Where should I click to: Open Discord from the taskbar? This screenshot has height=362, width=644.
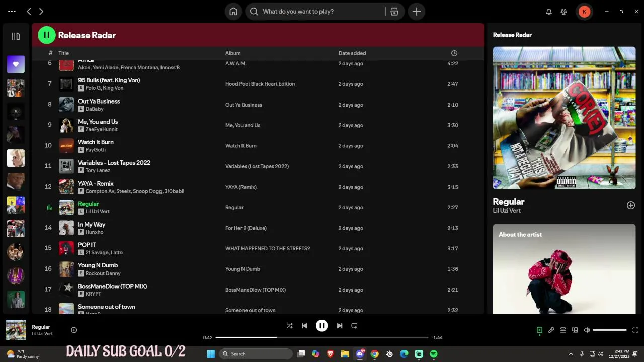point(360,354)
